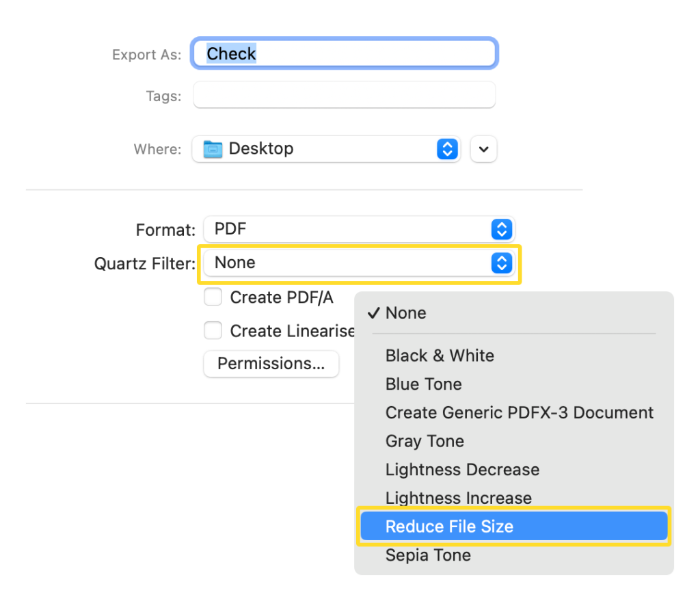This screenshot has height=601, width=700.
Task: Select the Gray Tone filter
Action: click(425, 441)
